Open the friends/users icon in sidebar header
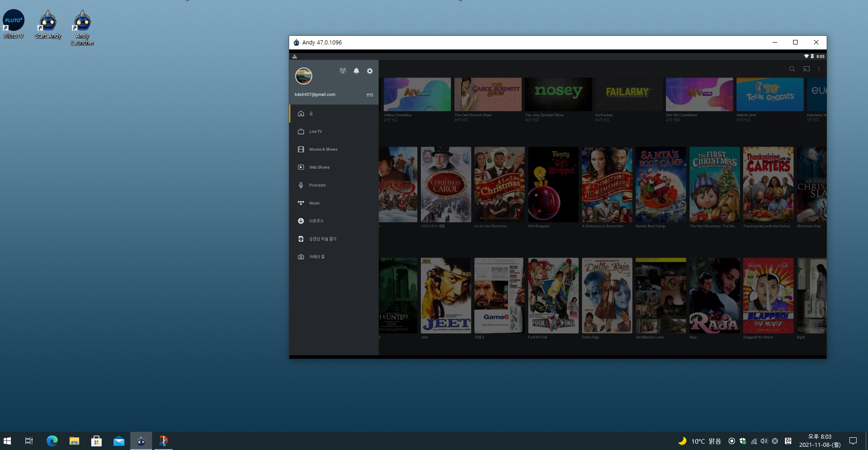This screenshot has width=868, height=450. point(343,71)
